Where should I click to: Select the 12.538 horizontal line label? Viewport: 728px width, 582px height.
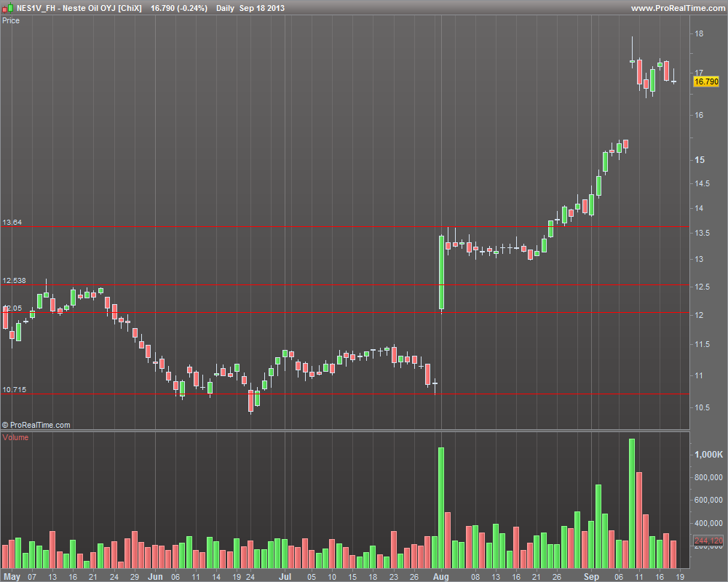[14, 280]
